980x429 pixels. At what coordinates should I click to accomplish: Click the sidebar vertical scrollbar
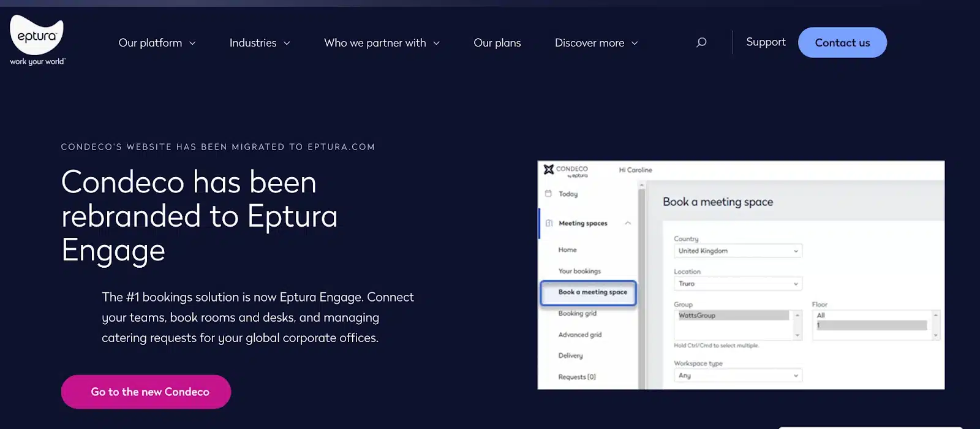[641, 288]
